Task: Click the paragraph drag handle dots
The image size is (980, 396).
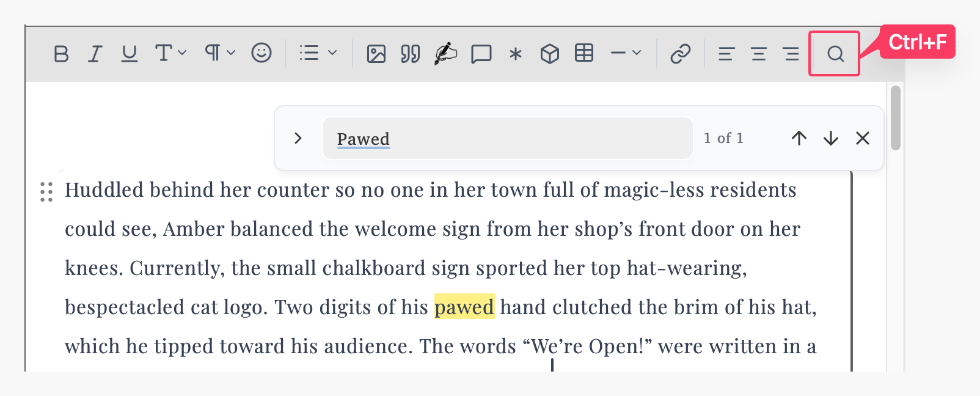Action: pyautogui.click(x=46, y=192)
